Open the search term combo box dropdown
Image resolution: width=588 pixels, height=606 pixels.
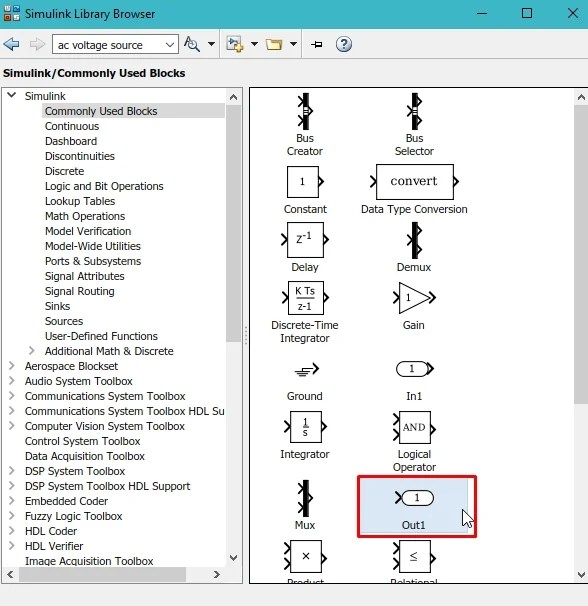click(170, 45)
